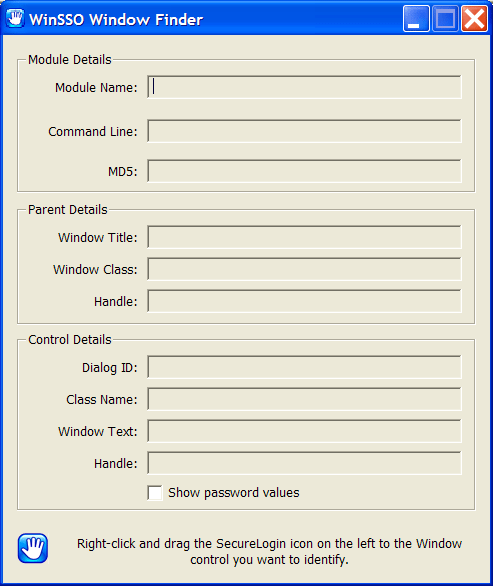493x586 pixels.
Task: Click the SecureLogin hand icon at bottom
Action: tap(33, 548)
